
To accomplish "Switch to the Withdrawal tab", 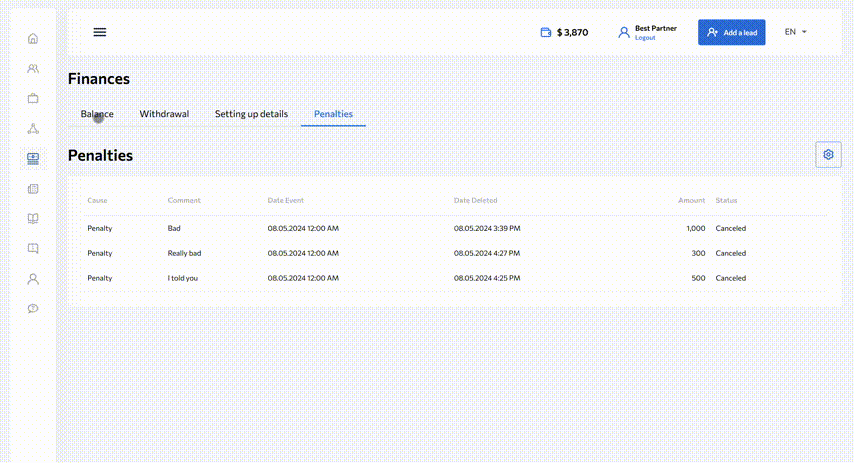I will tap(164, 114).
